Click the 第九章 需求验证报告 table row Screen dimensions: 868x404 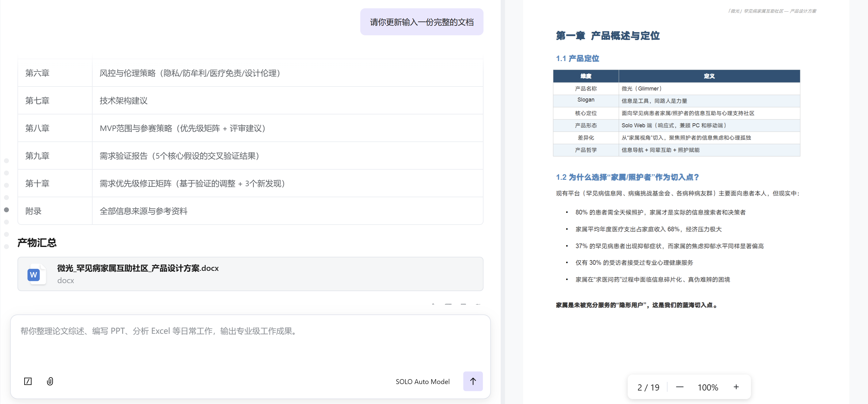click(250, 156)
